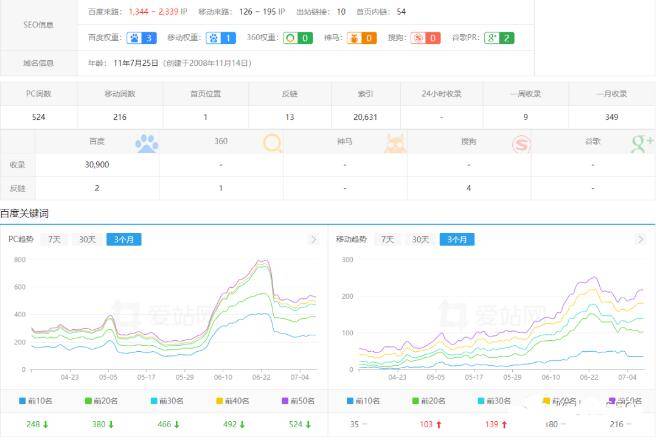
Task: Toggle 前10名 series in mobile chart legend
Action: click(364, 401)
